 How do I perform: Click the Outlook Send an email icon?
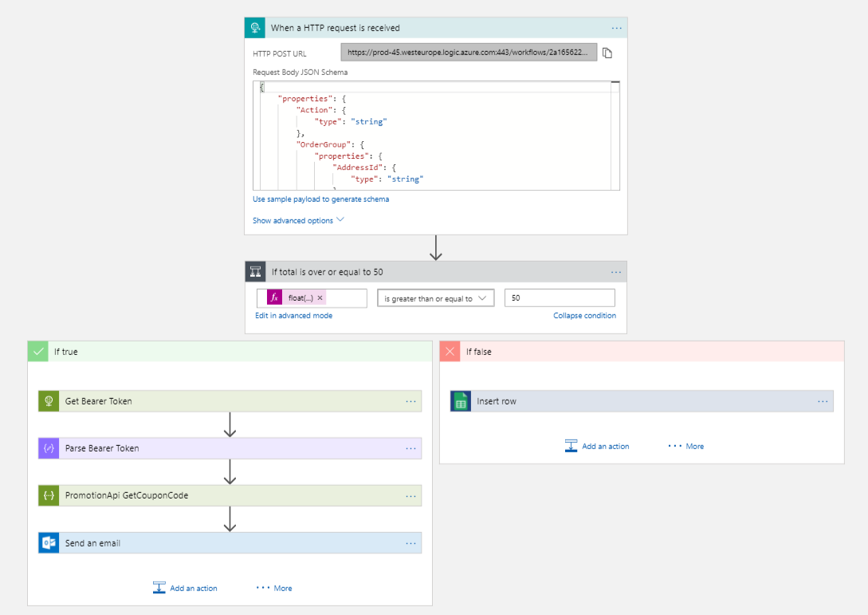coord(49,543)
